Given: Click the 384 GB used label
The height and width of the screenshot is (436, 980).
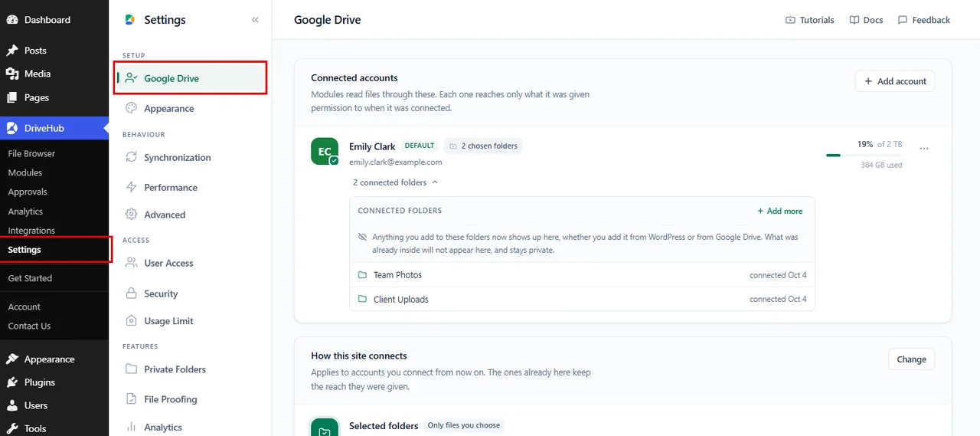Looking at the screenshot, I should pyautogui.click(x=881, y=166).
